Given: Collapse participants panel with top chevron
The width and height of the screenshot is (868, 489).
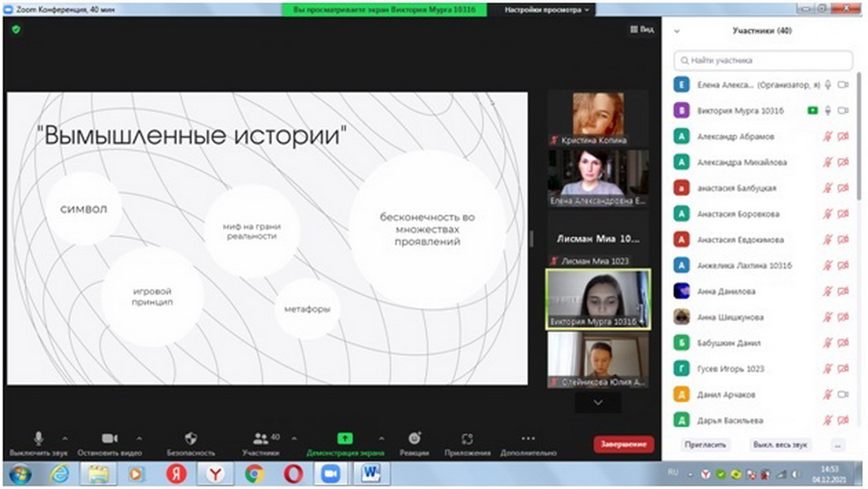Looking at the screenshot, I should [676, 31].
